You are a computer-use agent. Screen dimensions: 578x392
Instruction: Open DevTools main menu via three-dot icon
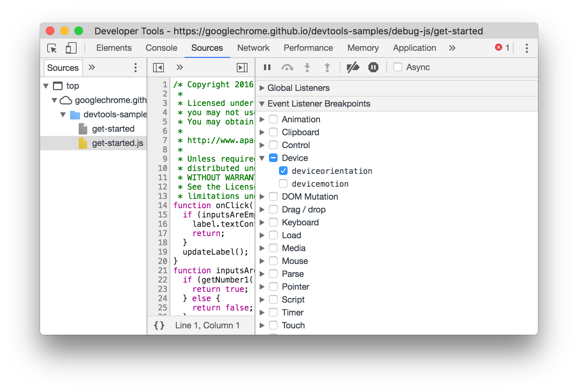[x=526, y=48]
